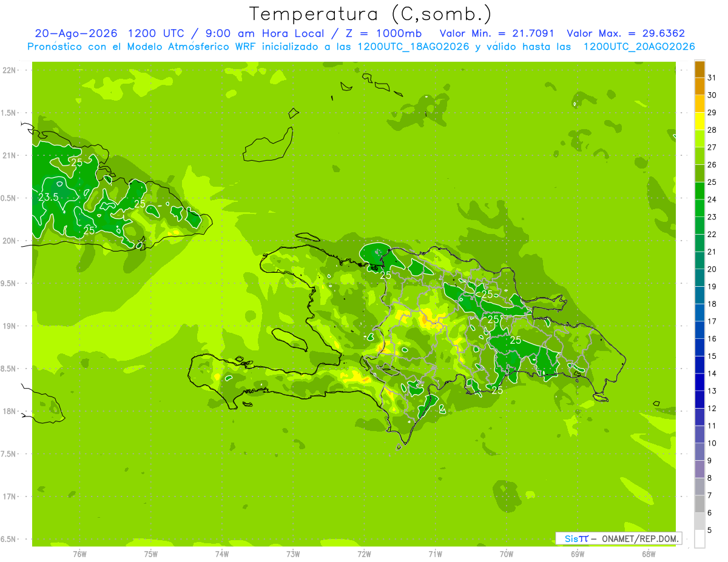
Task: Click the 5 colorbar label
Action: pyautogui.click(x=709, y=530)
